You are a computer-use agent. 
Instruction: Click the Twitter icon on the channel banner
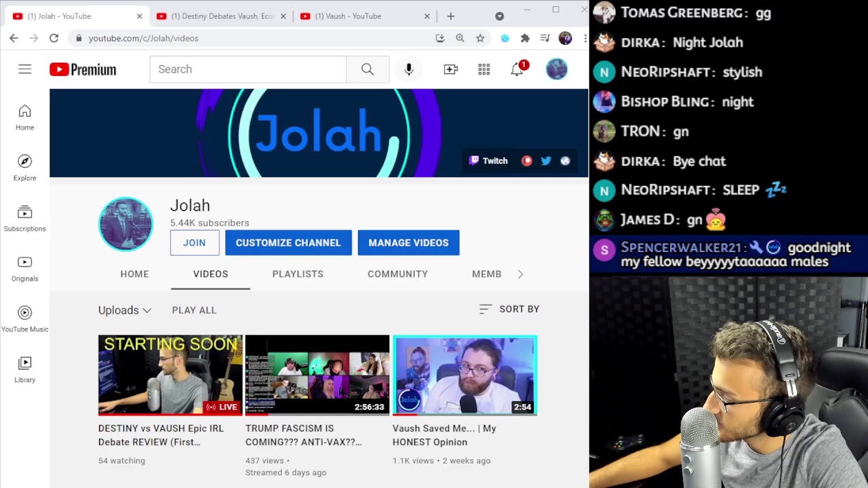546,161
